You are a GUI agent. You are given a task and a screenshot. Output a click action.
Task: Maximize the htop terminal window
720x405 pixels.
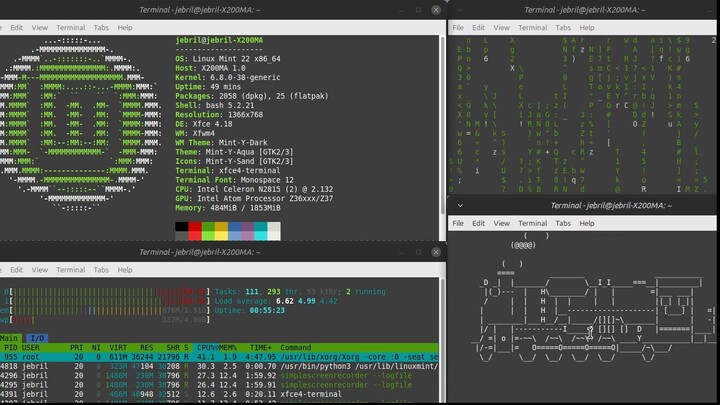pyautogui.click(x=418, y=252)
